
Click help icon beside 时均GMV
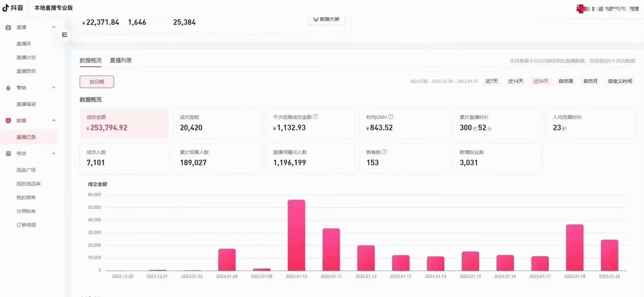click(x=391, y=117)
